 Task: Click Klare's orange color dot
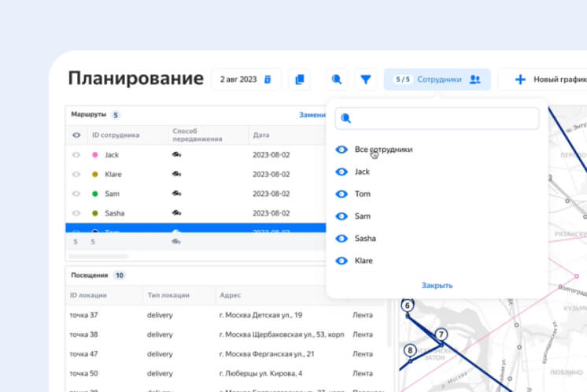pos(95,175)
